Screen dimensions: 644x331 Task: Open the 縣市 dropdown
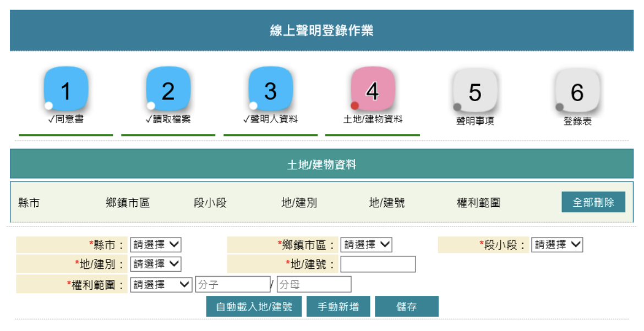tap(155, 245)
